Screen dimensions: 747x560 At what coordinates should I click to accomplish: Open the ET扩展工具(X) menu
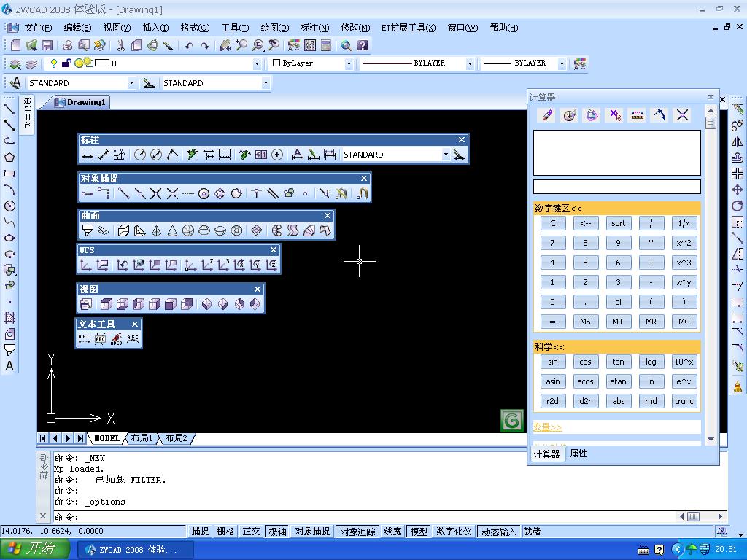pos(409,28)
